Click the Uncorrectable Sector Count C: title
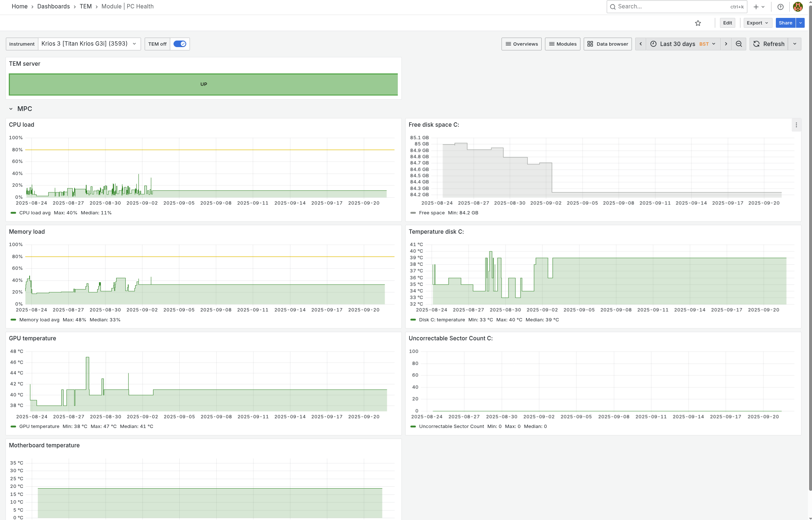Image resolution: width=812 pixels, height=520 pixels. [450, 339]
